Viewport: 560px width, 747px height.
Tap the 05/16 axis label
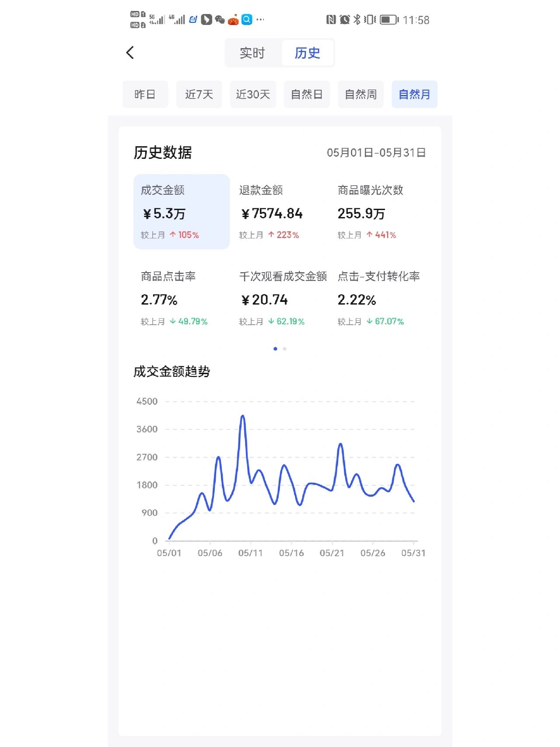click(x=291, y=553)
